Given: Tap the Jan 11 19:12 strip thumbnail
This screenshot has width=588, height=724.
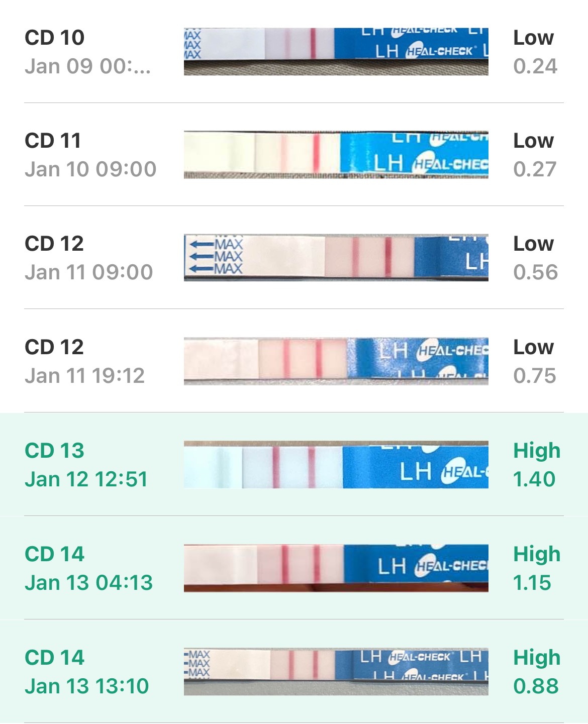Looking at the screenshot, I should pyautogui.click(x=336, y=361).
